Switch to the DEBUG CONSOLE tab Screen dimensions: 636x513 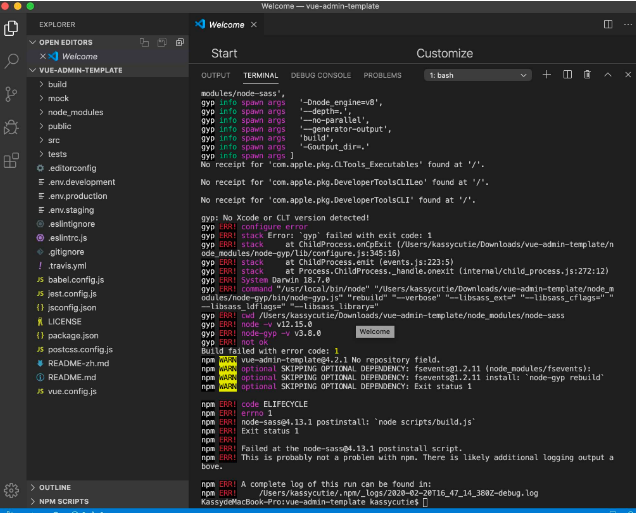click(x=320, y=75)
